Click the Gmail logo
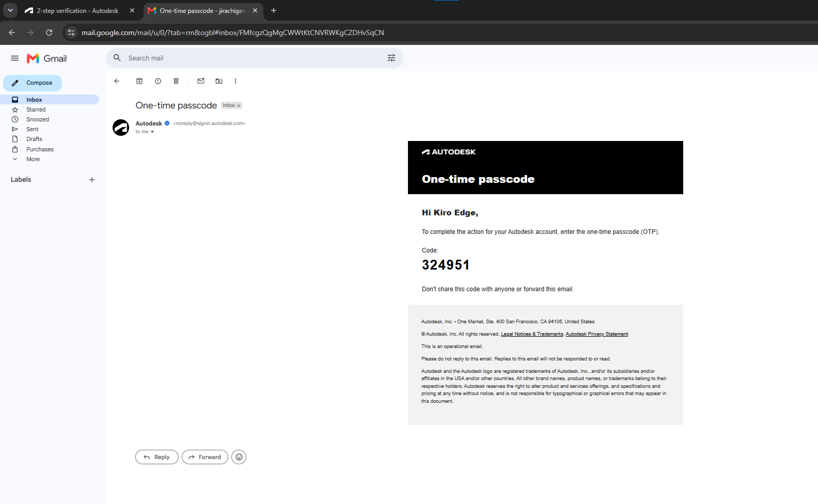The width and height of the screenshot is (818, 504). point(47,58)
